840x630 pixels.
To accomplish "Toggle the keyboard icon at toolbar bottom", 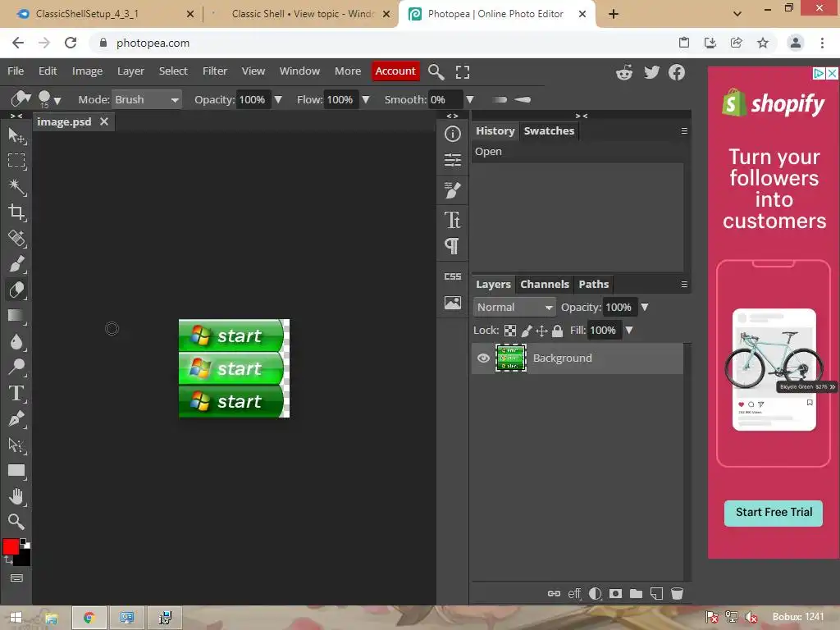I will point(16,578).
